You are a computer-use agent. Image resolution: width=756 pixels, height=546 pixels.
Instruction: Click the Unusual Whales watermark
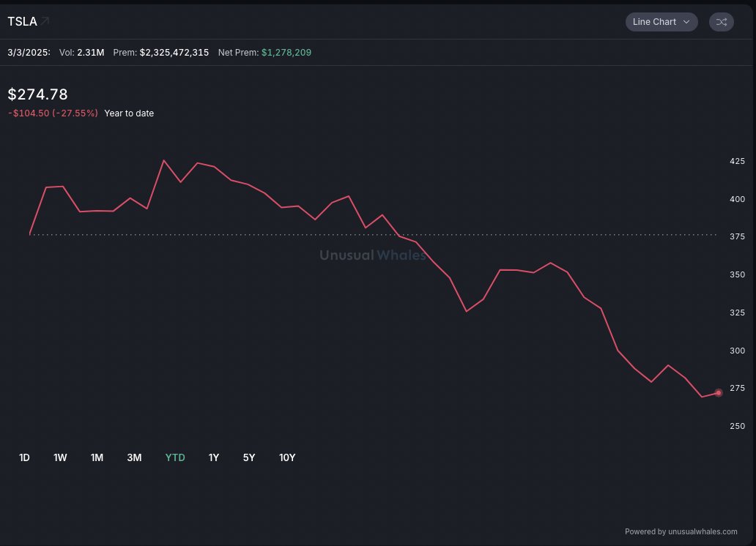(x=372, y=255)
